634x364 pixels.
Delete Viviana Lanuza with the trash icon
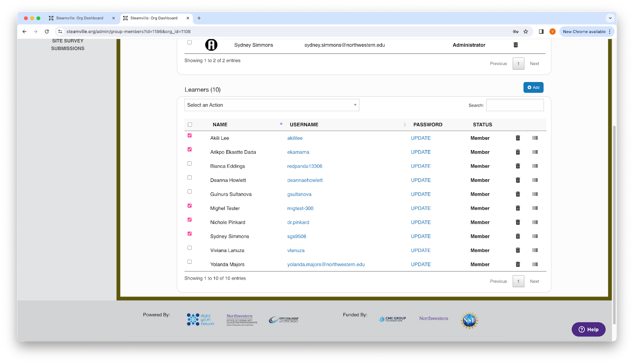pyautogui.click(x=518, y=250)
